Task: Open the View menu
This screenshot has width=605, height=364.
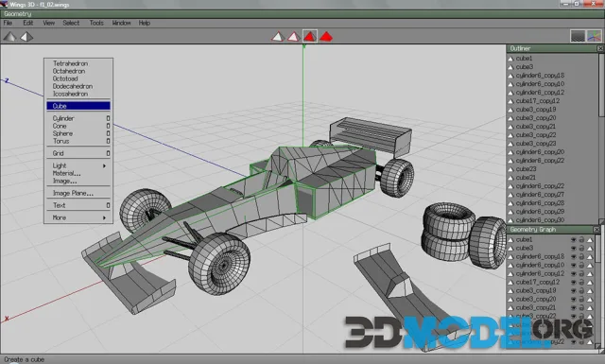Action: click(x=48, y=23)
